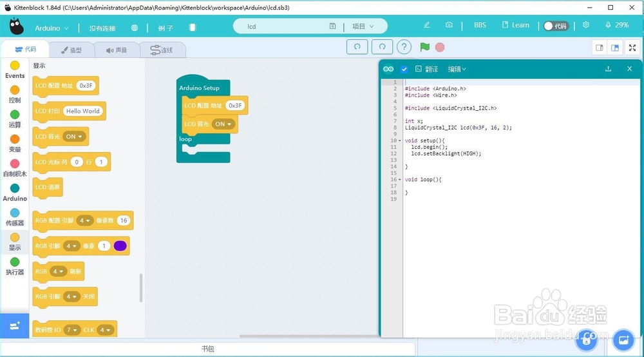Switch to the 造型 costumes tab

pyautogui.click(x=71, y=50)
